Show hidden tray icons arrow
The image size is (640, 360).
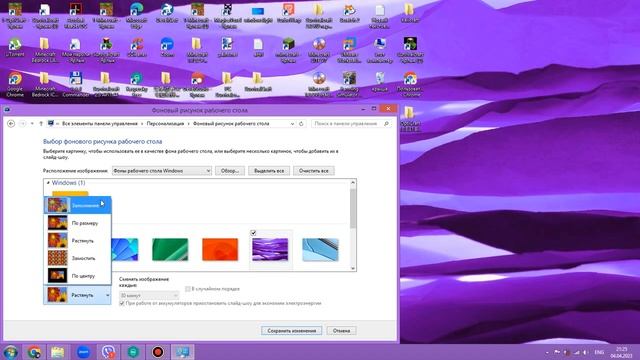tap(547, 352)
